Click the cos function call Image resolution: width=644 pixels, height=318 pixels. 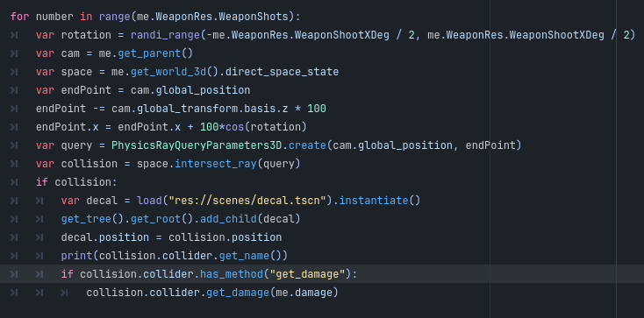click(x=235, y=127)
